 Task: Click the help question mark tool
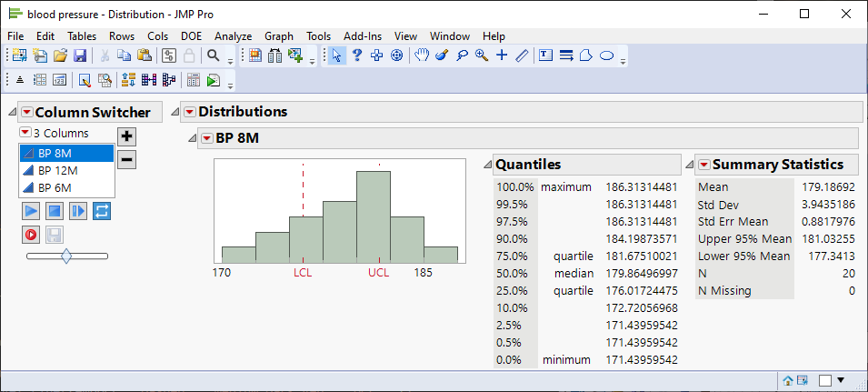coord(357,55)
